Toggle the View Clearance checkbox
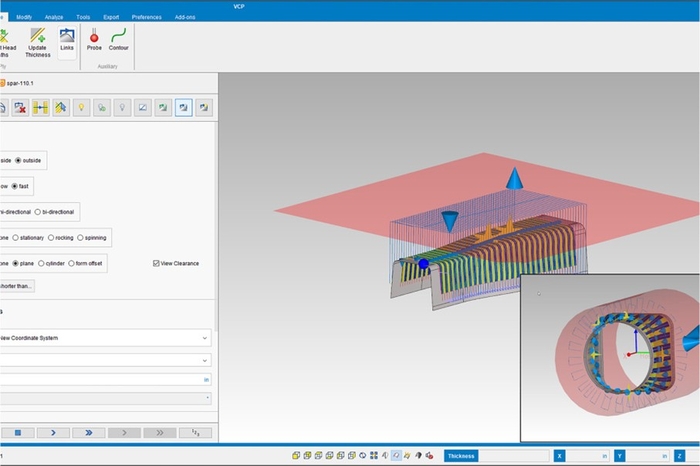This screenshot has width=700, height=466. pyautogui.click(x=156, y=263)
